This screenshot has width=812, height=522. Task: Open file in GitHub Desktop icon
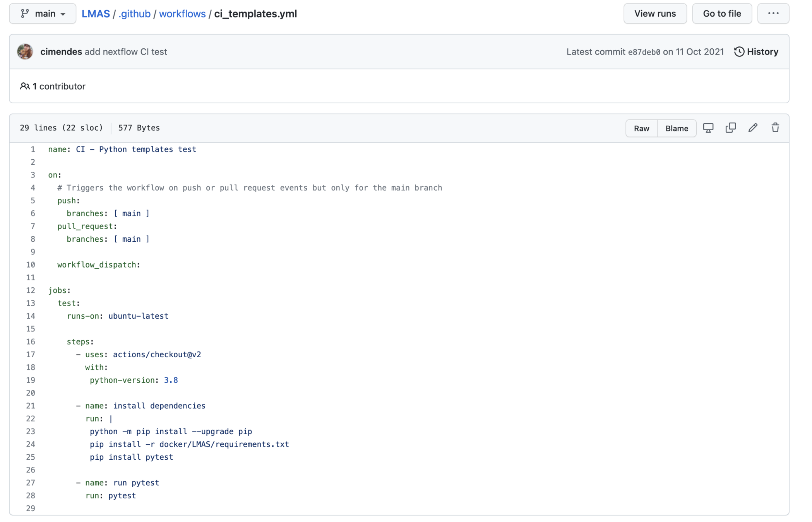coord(708,128)
